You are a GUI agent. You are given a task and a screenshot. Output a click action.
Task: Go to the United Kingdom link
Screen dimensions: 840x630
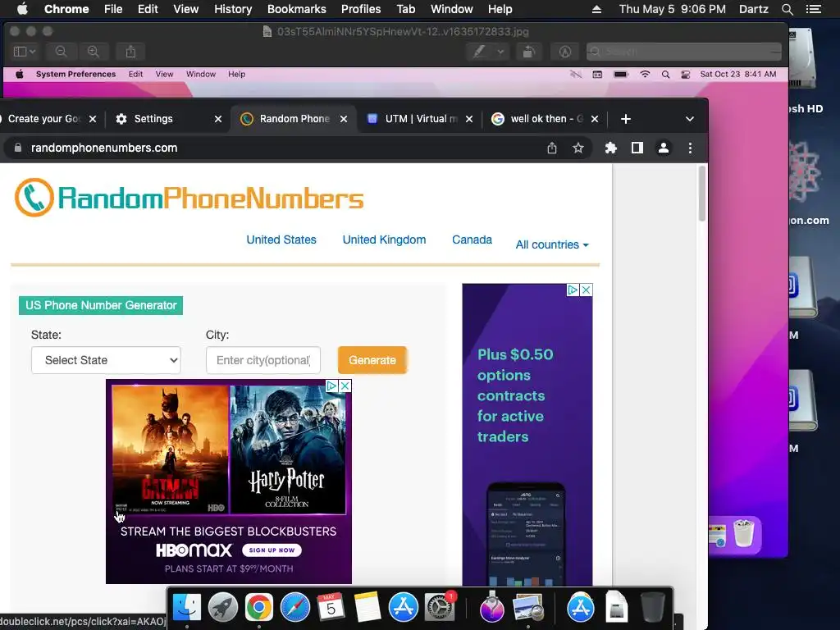point(384,240)
